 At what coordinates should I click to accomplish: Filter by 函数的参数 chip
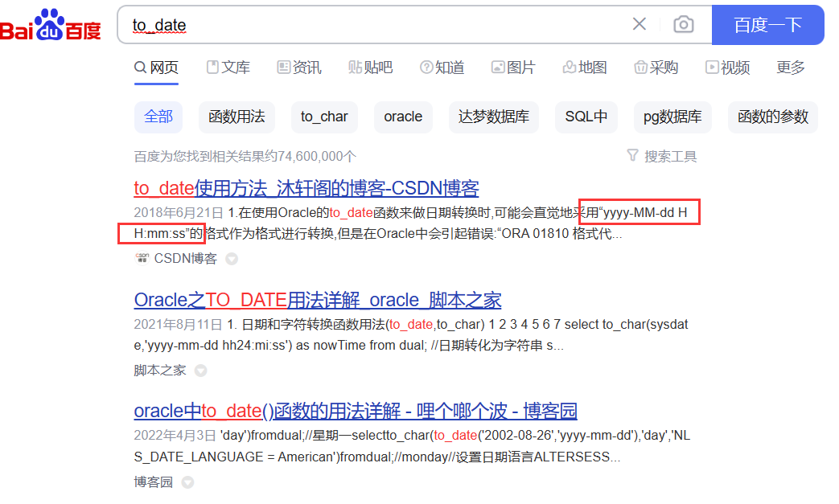[x=773, y=117]
